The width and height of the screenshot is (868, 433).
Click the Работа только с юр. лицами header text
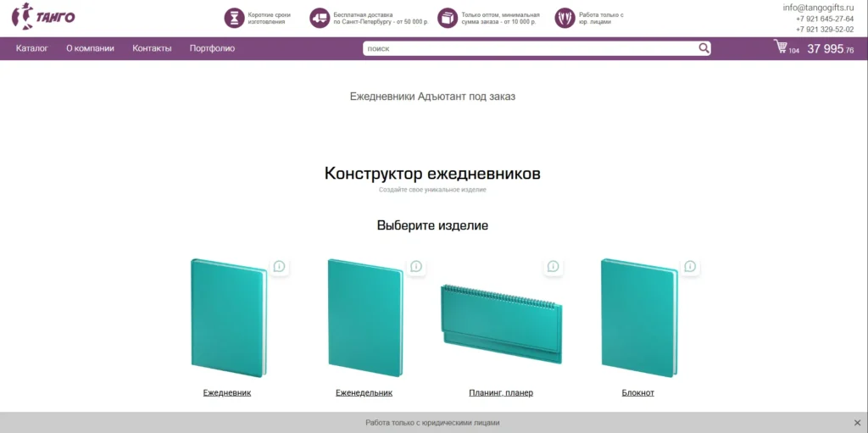coord(601,19)
